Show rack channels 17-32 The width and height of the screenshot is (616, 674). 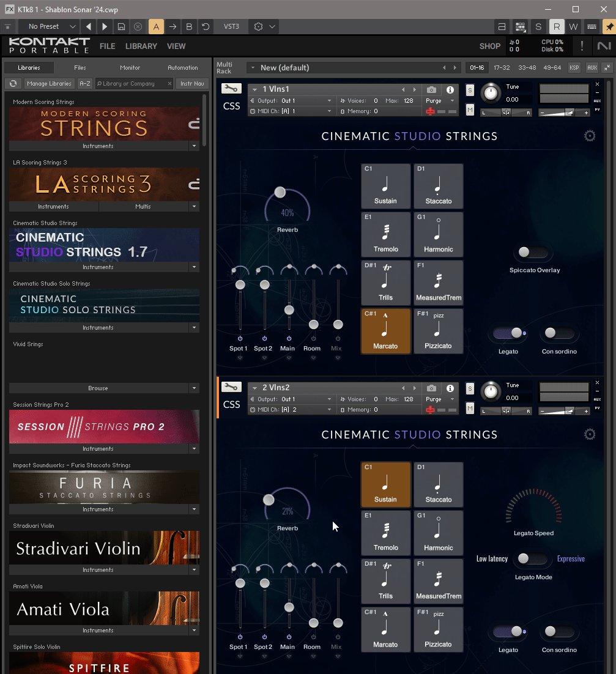[x=502, y=68]
